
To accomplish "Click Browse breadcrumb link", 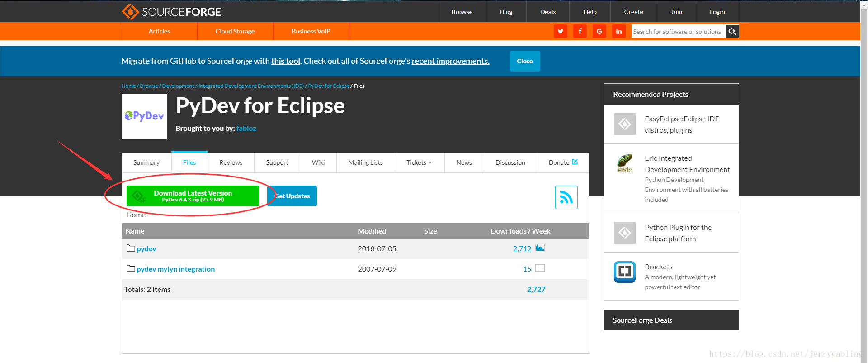I will click(149, 86).
